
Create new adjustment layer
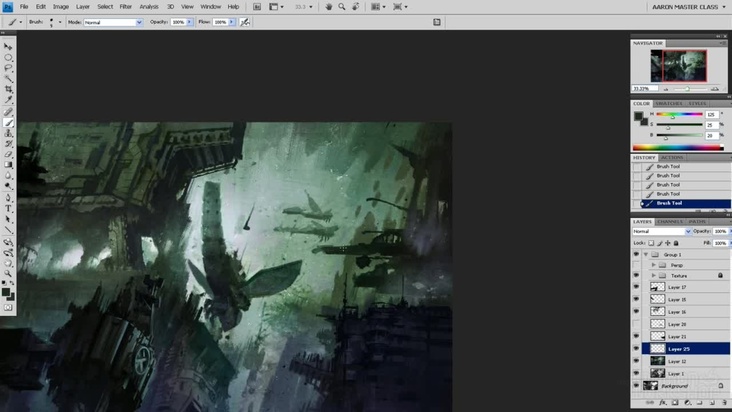point(687,402)
